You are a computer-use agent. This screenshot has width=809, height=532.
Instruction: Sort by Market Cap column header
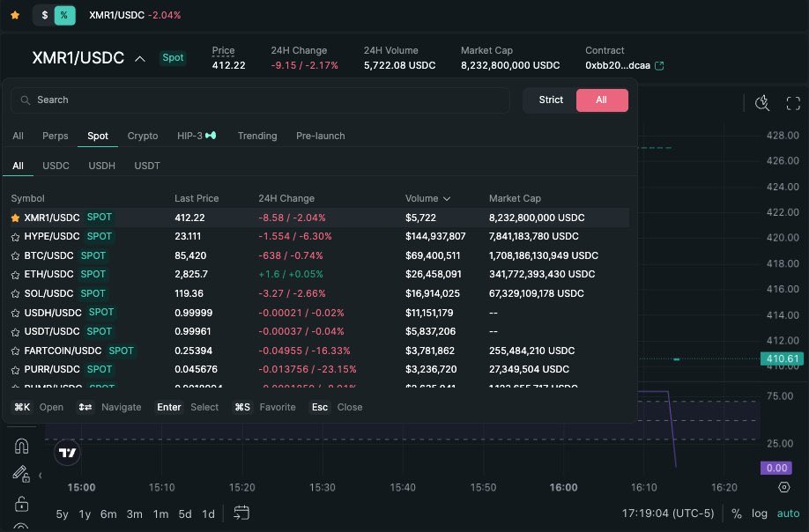[x=515, y=198]
